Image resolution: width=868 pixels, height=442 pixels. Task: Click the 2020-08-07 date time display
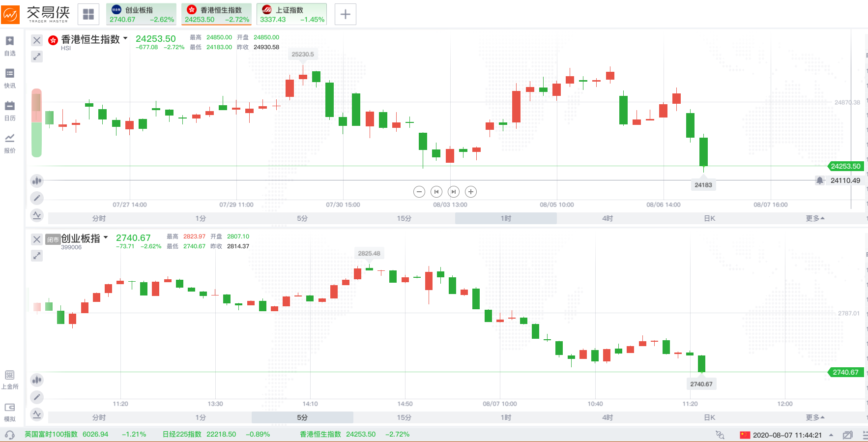(787, 435)
